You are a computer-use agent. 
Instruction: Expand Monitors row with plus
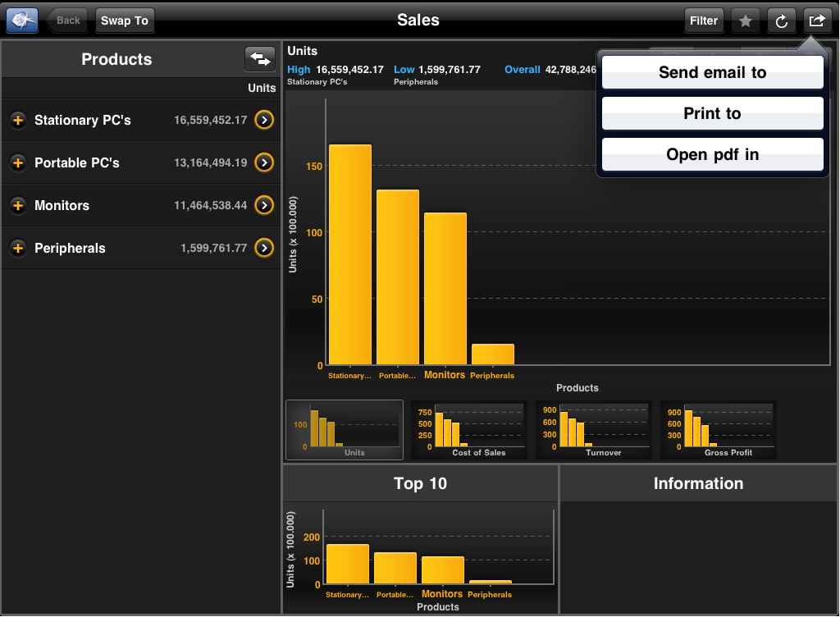(18, 206)
